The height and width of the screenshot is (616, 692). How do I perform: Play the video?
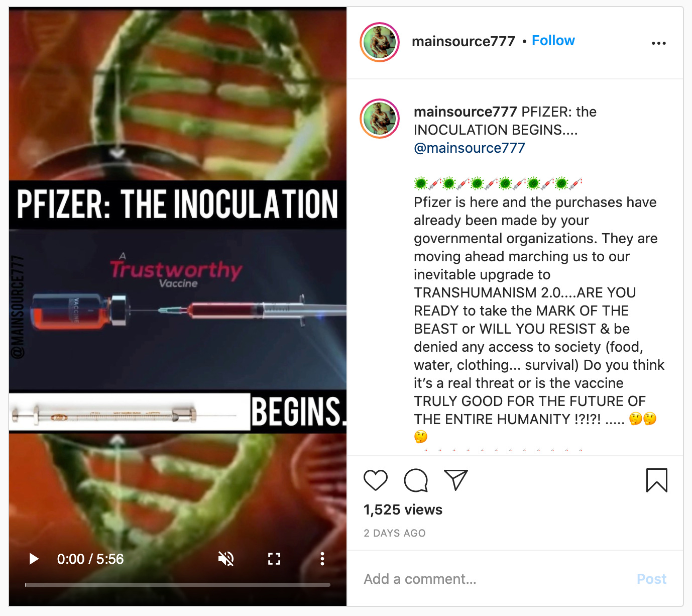pyautogui.click(x=34, y=559)
